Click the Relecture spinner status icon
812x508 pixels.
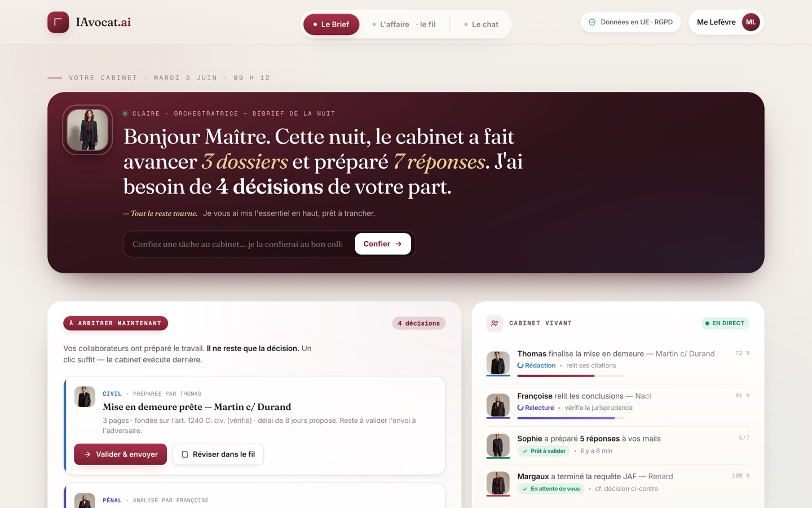(x=520, y=408)
